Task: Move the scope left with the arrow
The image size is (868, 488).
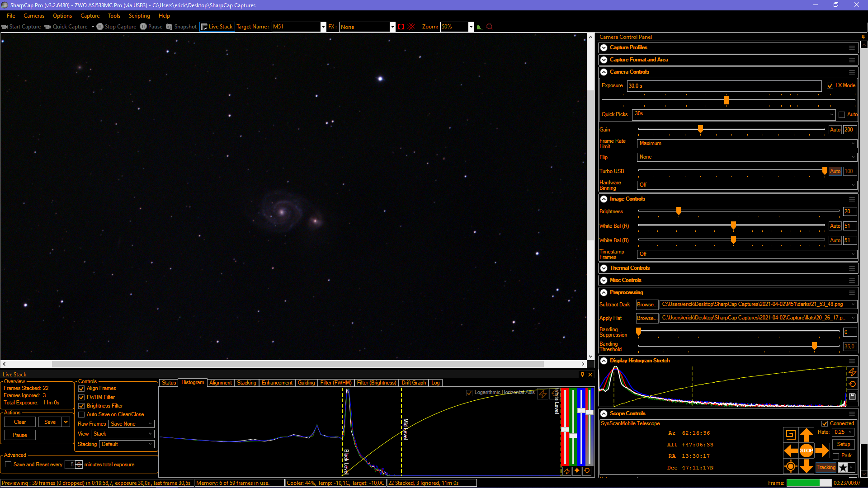Action: (791, 450)
